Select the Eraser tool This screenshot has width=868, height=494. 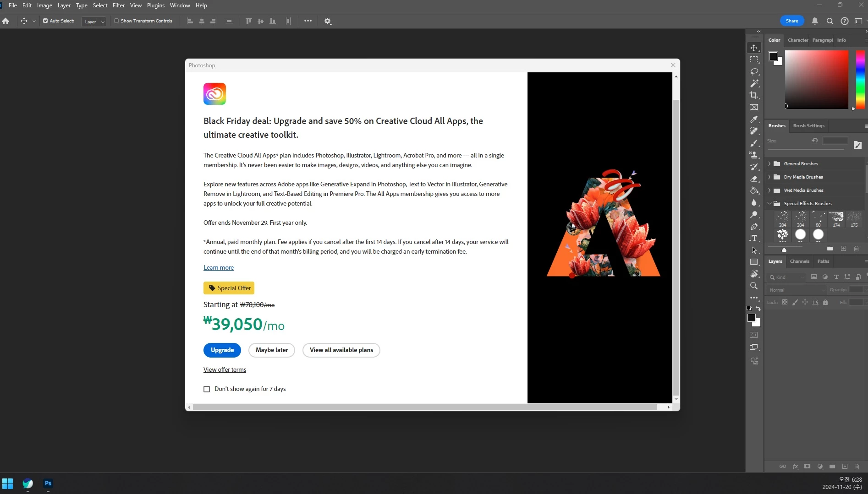754,179
